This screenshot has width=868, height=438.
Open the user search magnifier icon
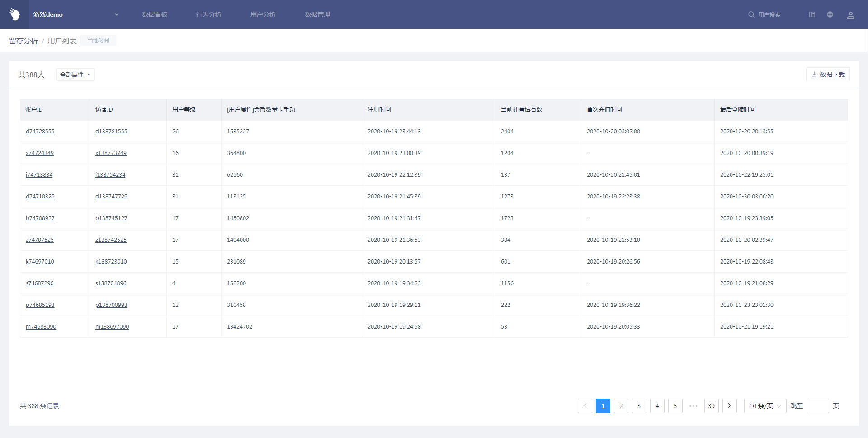pos(751,14)
